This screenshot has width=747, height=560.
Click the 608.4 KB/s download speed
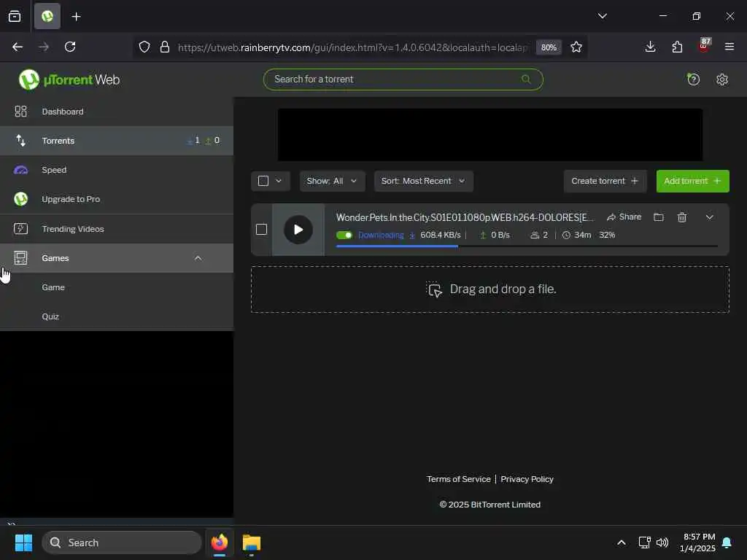point(440,236)
